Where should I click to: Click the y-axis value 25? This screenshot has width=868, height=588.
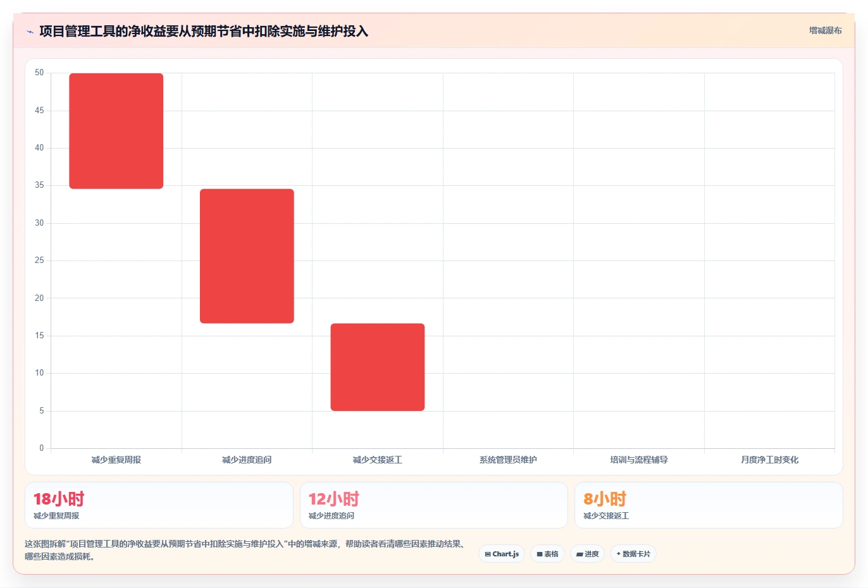(x=39, y=260)
